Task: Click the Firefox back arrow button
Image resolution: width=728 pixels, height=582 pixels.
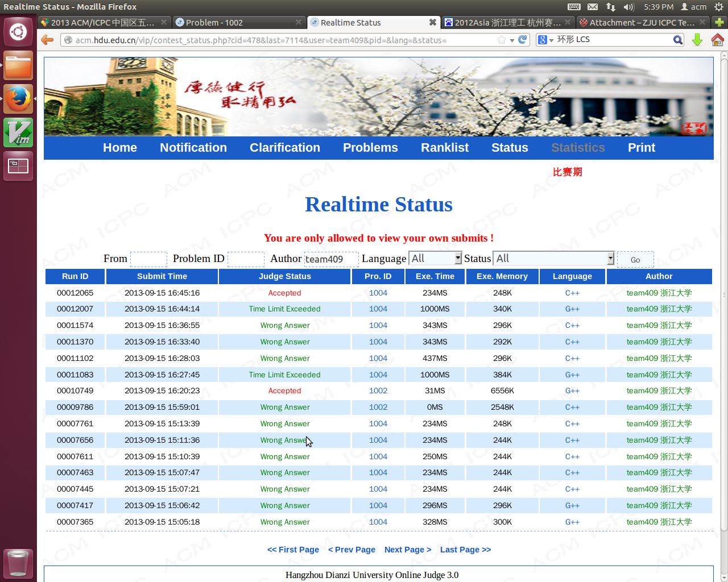Action: (47, 40)
